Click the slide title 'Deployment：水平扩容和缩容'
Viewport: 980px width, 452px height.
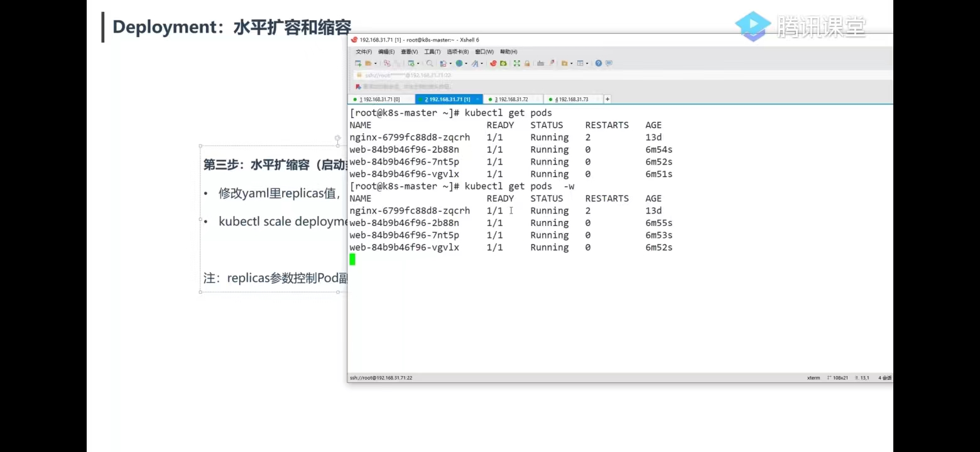tap(231, 27)
